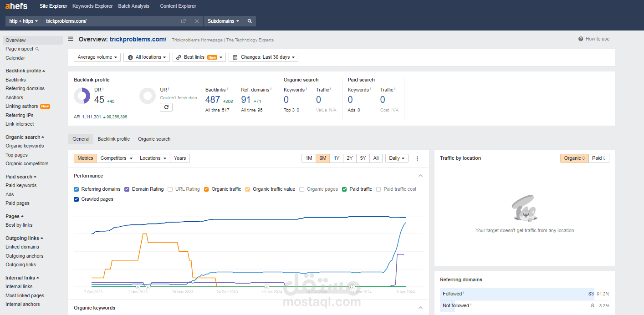Open All locations dropdown
Screen dimensions: 644x315
[x=147, y=57]
